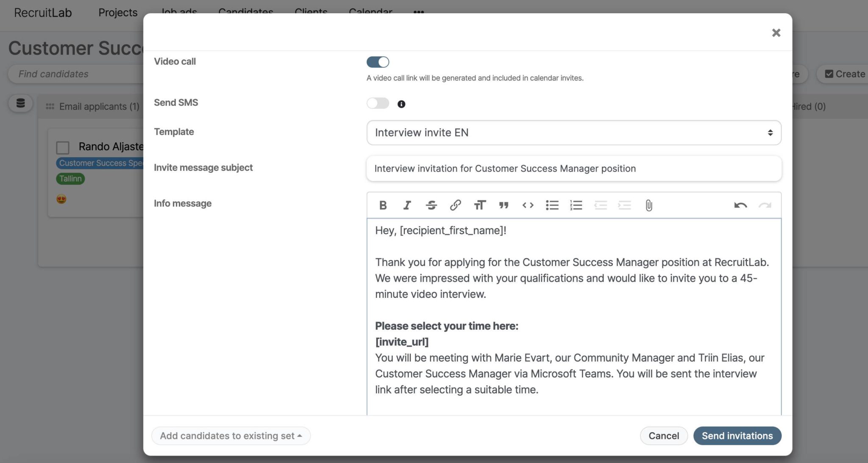The image size is (868, 463).
Task: Create a numbered list
Action: (576, 205)
